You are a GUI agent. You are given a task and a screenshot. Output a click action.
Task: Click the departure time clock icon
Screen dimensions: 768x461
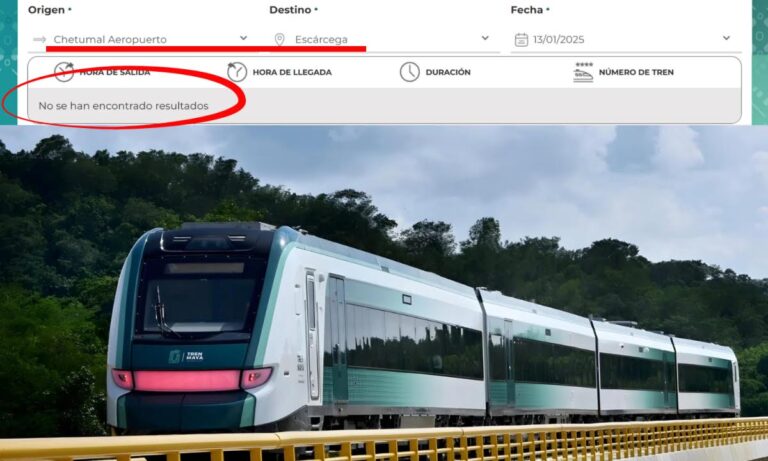pos(64,72)
